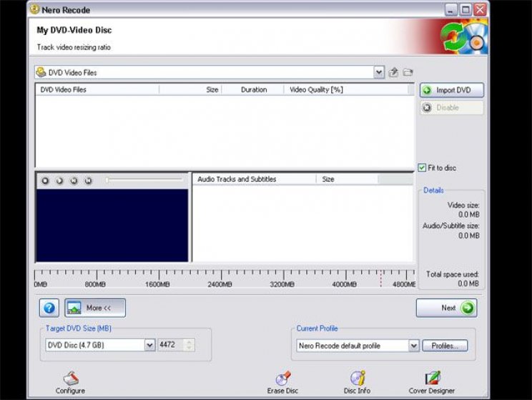Sort by DVD Video Files column header

click(97, 89)
